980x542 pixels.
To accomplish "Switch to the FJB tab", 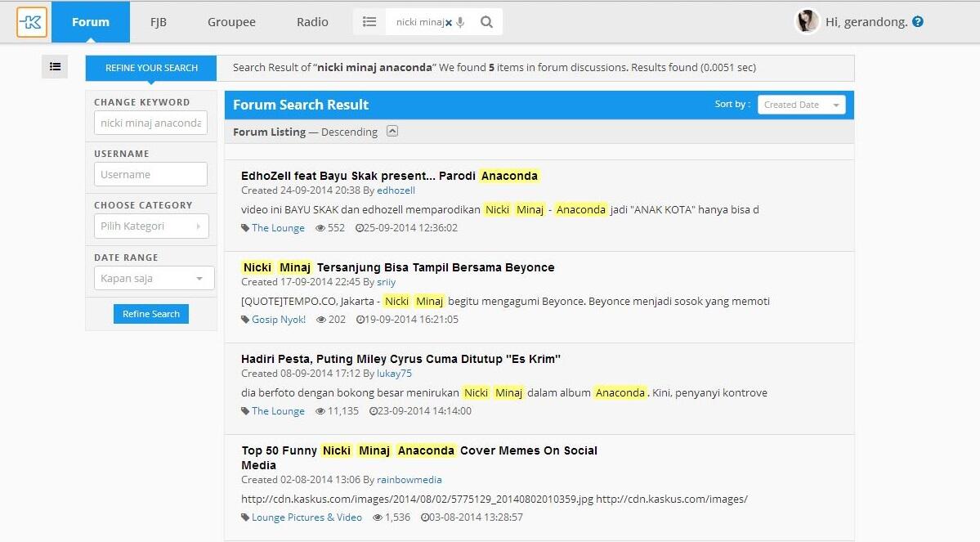I will click(158, 22).
